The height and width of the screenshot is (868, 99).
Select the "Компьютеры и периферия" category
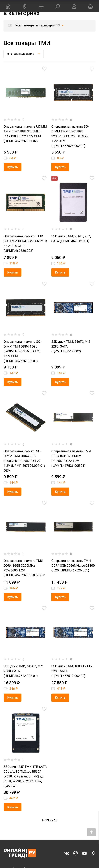(35, 25)
